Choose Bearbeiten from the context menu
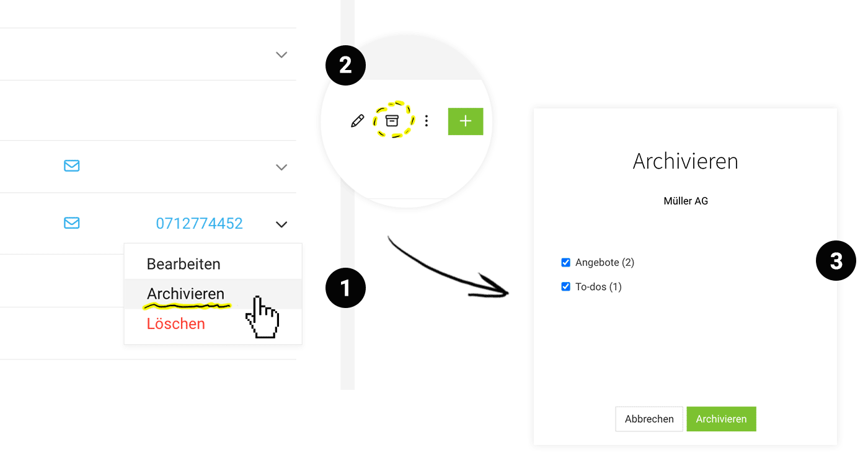 pyautogui.click(x=184, y=264)
